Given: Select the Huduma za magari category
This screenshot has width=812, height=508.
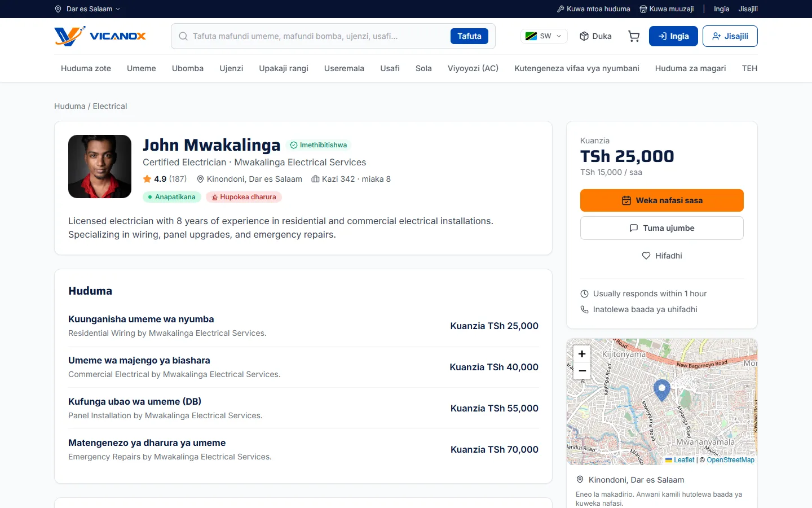Looking at the screenshot, I should [690, 68].
